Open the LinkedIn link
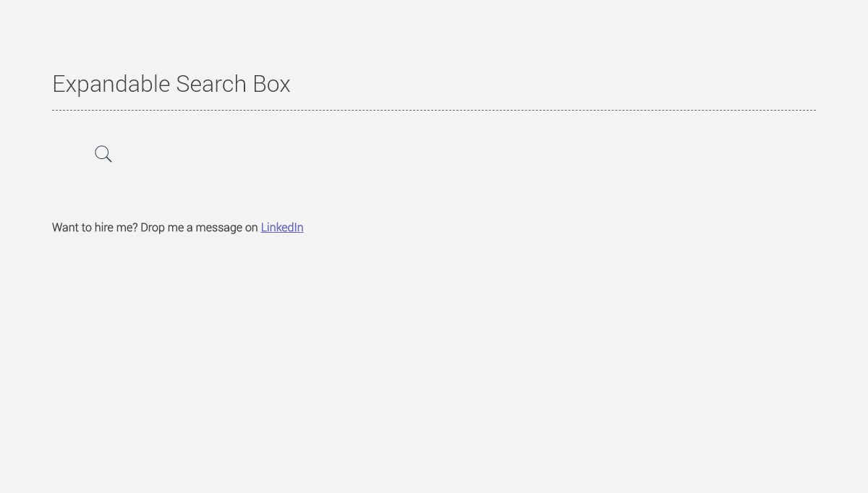Viewport: 868px width, 493px height. 282,227
